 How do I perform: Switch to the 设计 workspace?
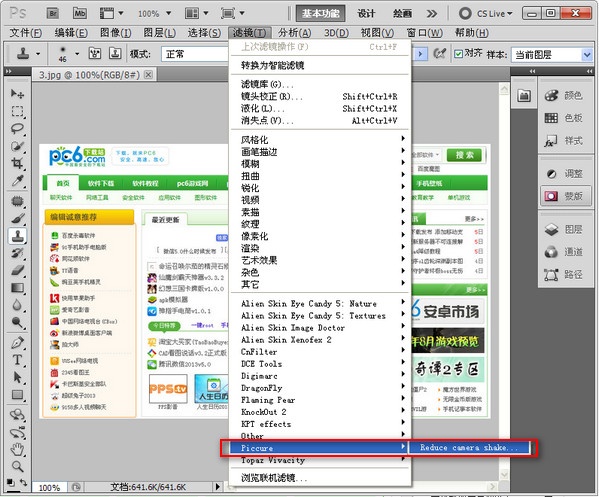(x=366, y=14)
